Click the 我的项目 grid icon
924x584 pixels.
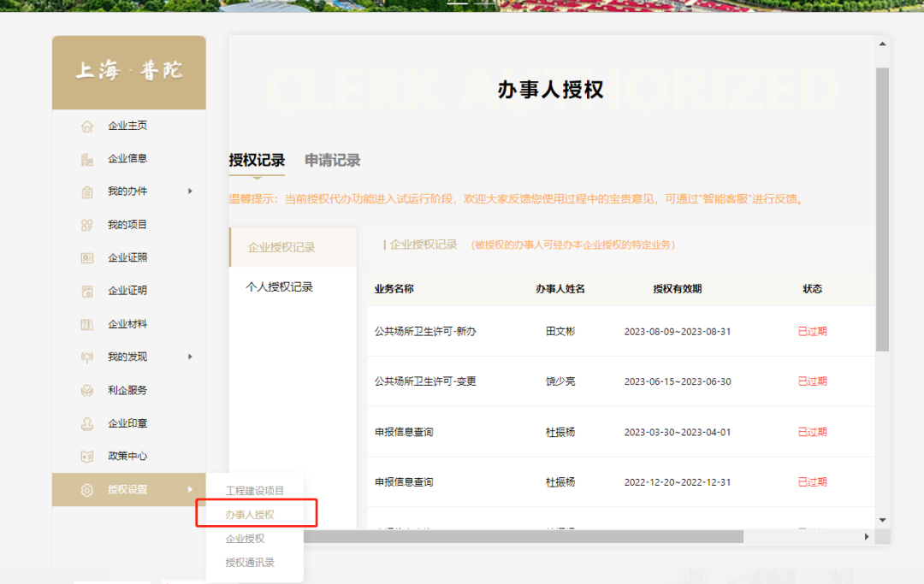coord(86,224)
